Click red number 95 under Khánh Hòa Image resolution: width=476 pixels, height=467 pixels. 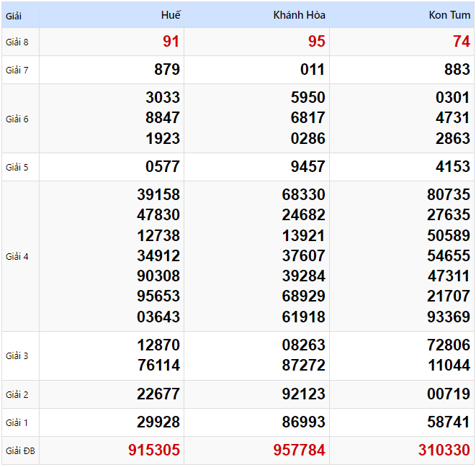click(316, 42)
